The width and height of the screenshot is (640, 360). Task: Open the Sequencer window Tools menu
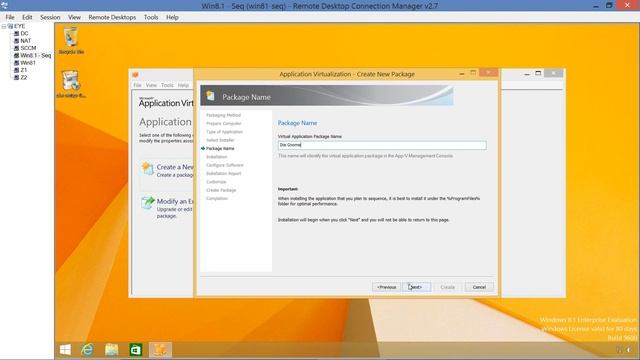pyautogui.click(x=167, y=85)
